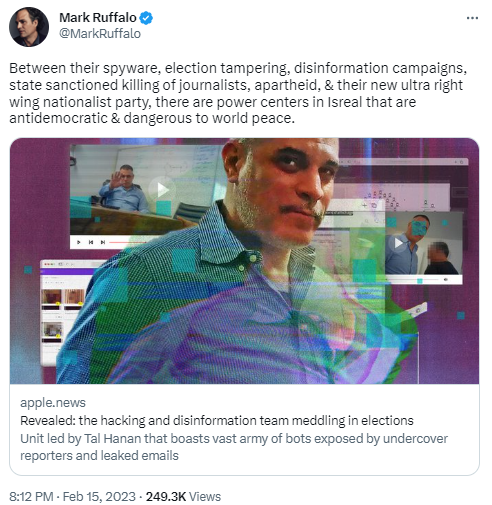Click the 249.3K Views counter
492x505 pixels.
183,497
